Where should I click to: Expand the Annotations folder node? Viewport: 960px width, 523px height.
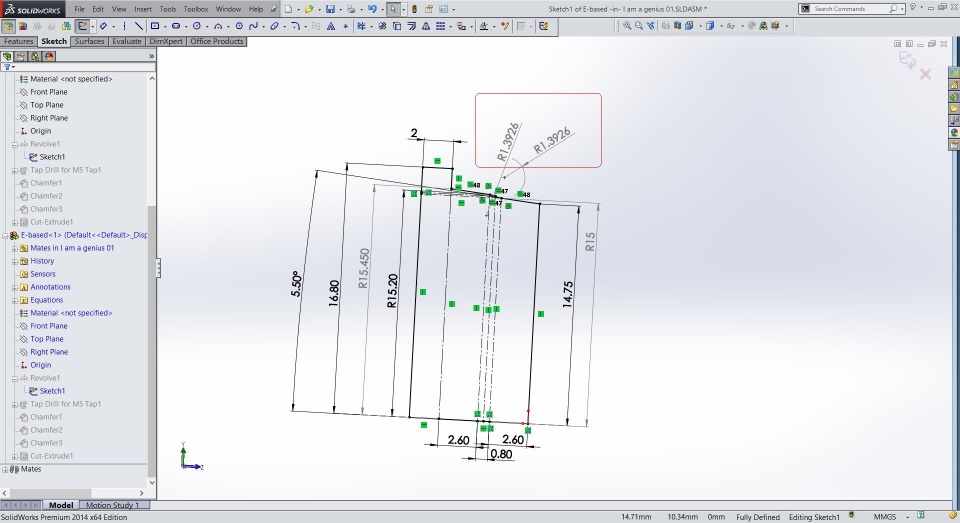(15, 287)
